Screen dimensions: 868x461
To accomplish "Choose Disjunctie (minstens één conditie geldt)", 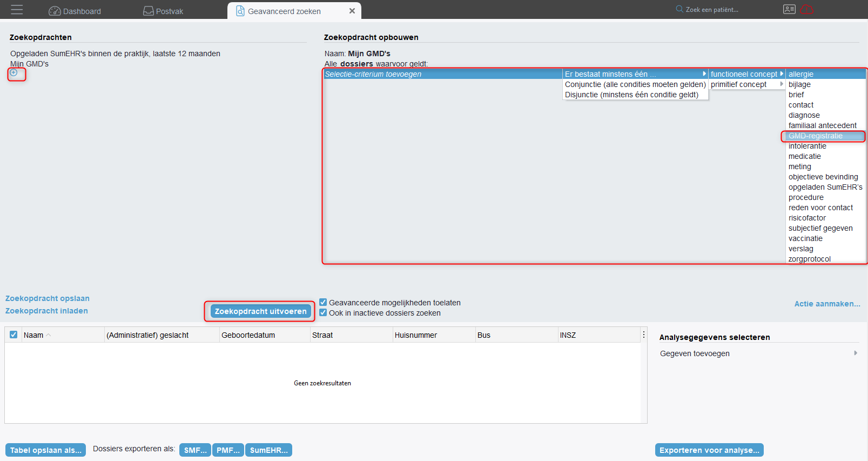I will click(635, 95).
